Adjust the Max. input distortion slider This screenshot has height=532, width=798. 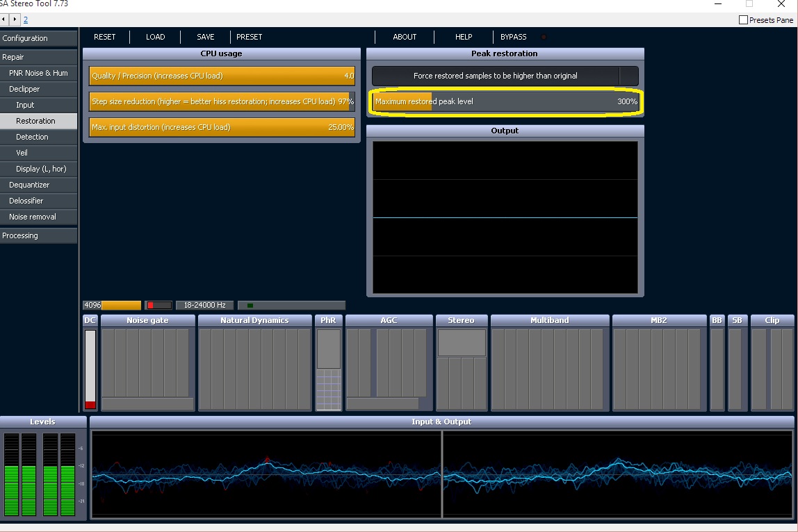[x=222, y=127]
